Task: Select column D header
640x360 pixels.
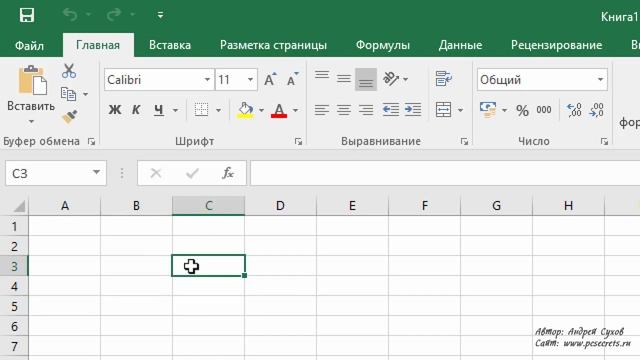Action: 280,206
